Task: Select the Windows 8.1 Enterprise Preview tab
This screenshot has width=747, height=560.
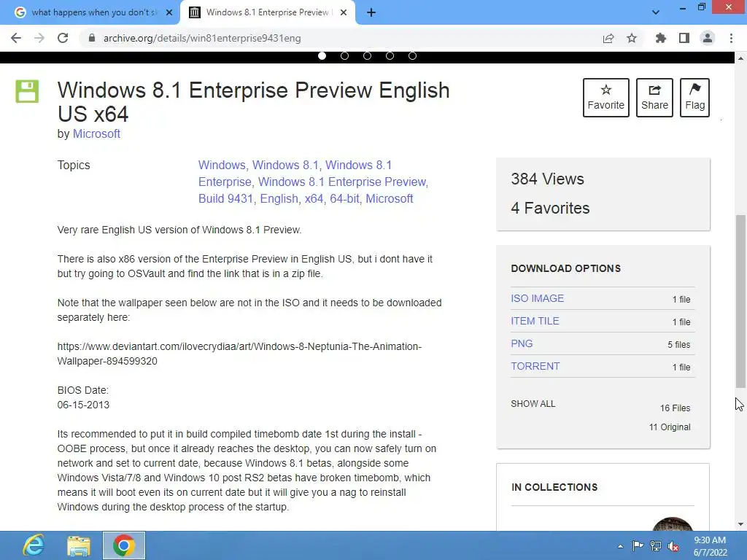Action: [x=267, y=12]
